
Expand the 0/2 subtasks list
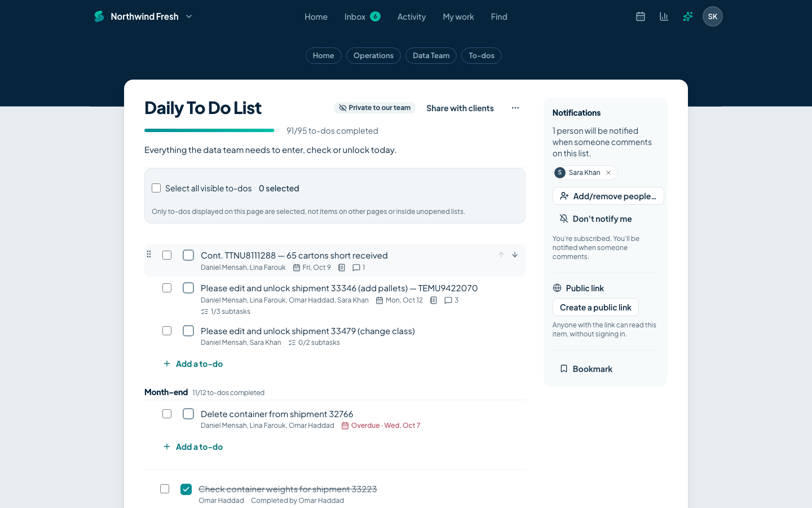(x=314, y=343)
